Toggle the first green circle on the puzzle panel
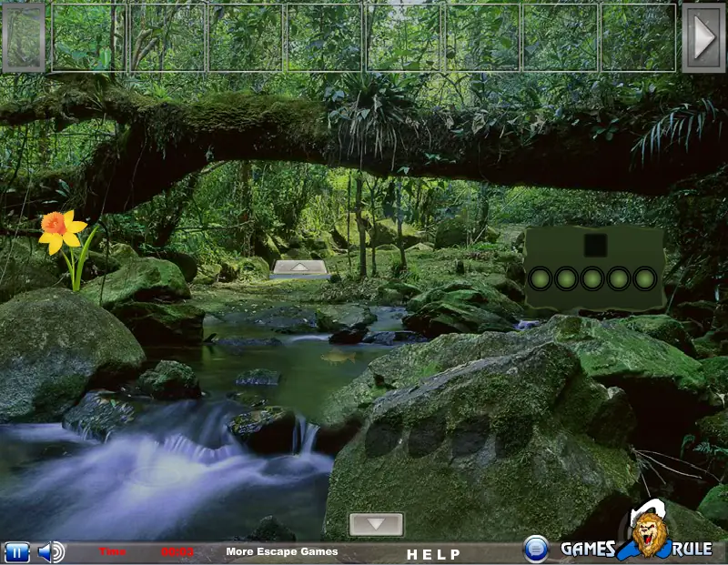 coord(541,279)
